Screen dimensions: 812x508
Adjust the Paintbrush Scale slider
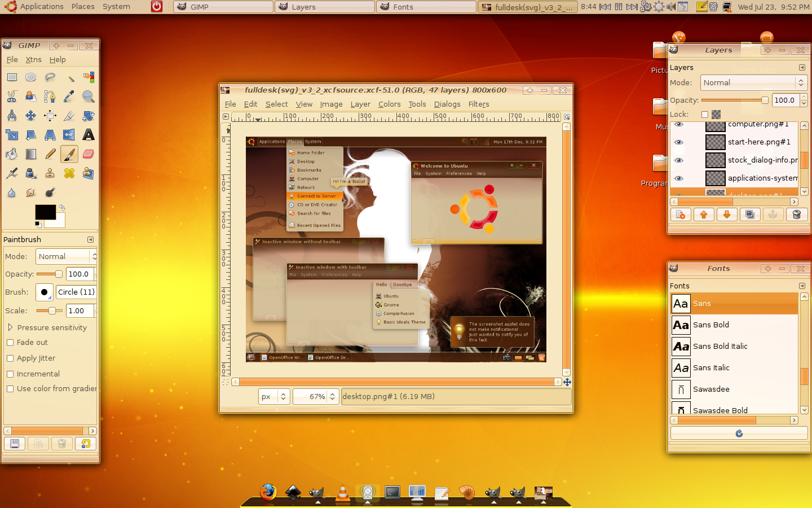click(x=49, y=311)
